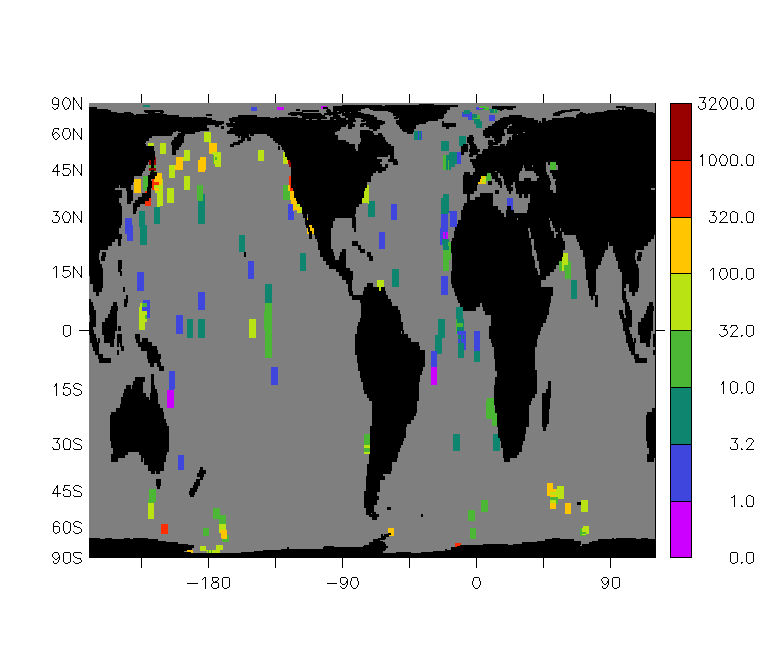Viewport: 768px width, 662px height.
Task: Click the magenta color bar segment
Action: pos(680,529)
